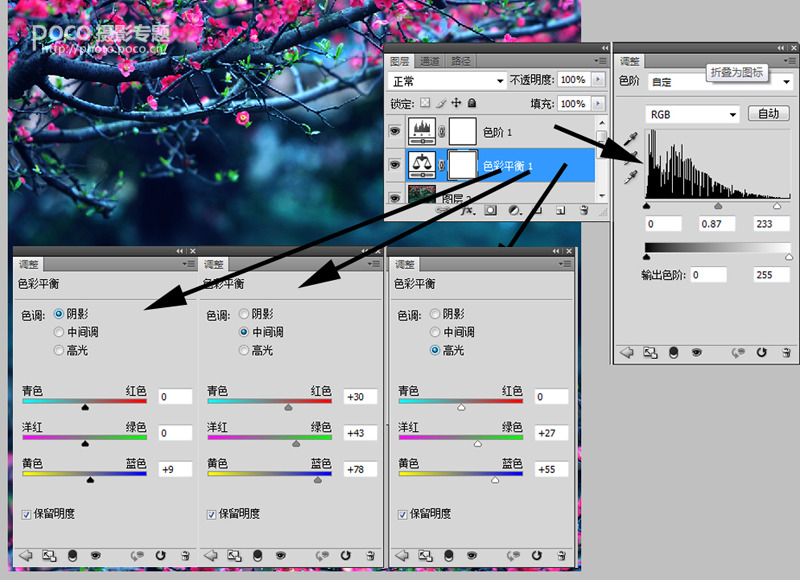The height and width of the screenshot is (580, 800).
Task: Choose 高光 radio in the 阴影-active color balance panel
Action: pos(59,350)
